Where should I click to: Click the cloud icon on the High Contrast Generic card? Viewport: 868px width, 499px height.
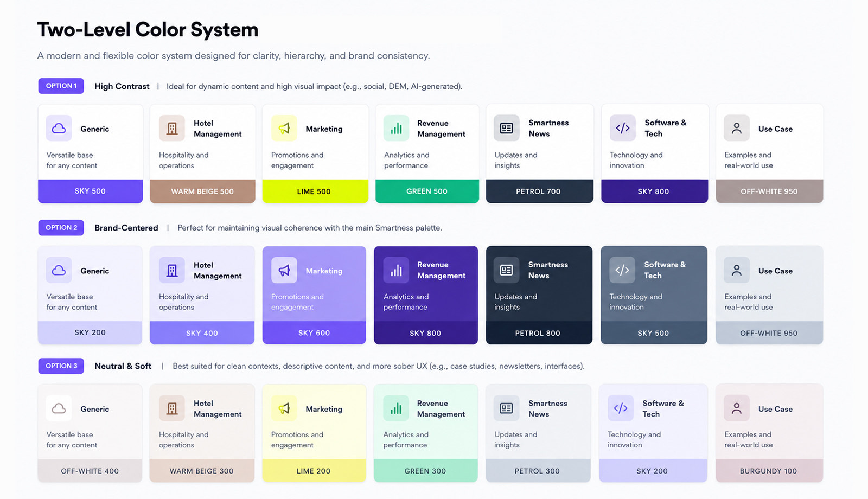[x=59, y=129]
